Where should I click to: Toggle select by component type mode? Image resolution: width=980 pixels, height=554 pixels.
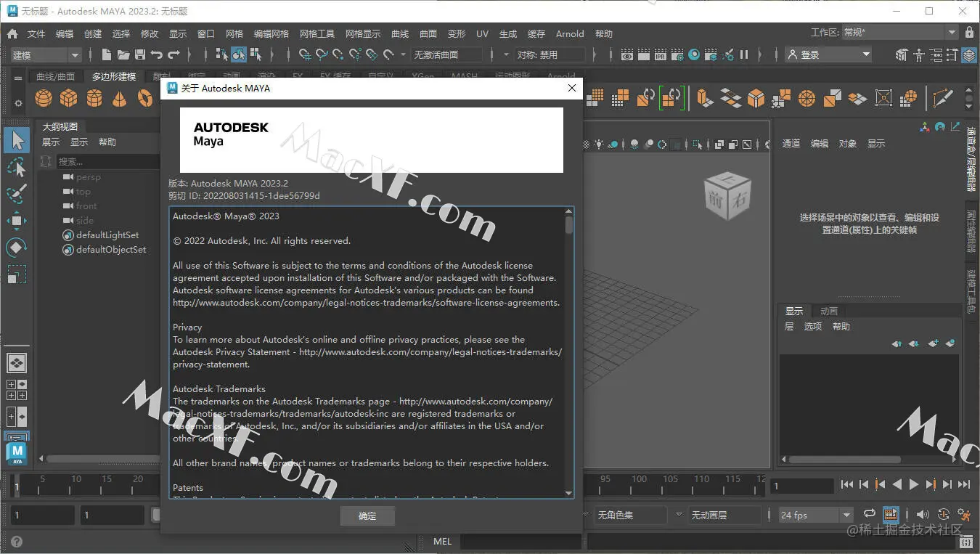click(x=256, y=54)
